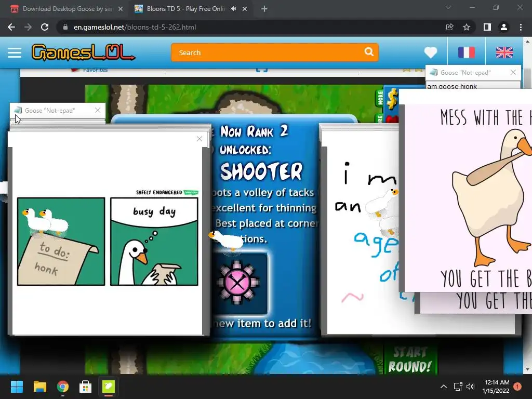Screen dimensions: 532x399
Task: Open the notification badge in the tray
Action: [517, 387]
